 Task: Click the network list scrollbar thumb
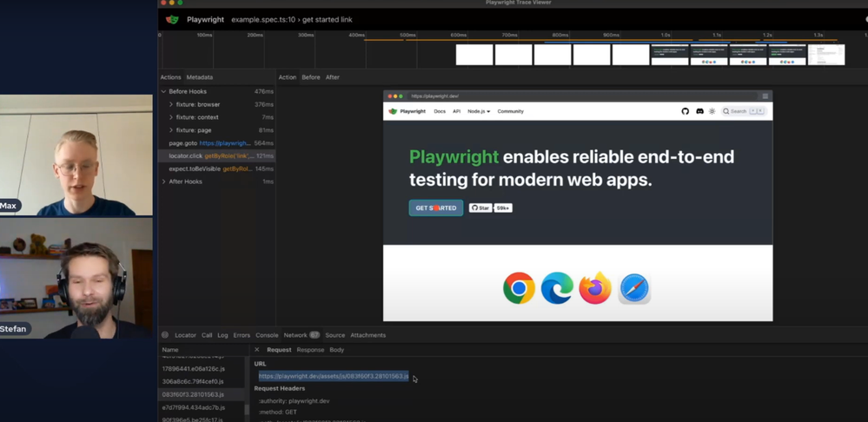[x=247, y=409]
